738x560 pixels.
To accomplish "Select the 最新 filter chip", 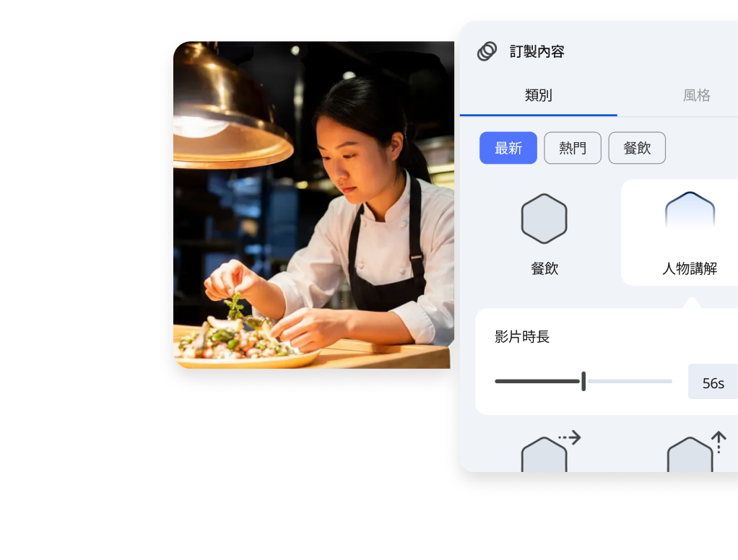I will coord(508,148).
